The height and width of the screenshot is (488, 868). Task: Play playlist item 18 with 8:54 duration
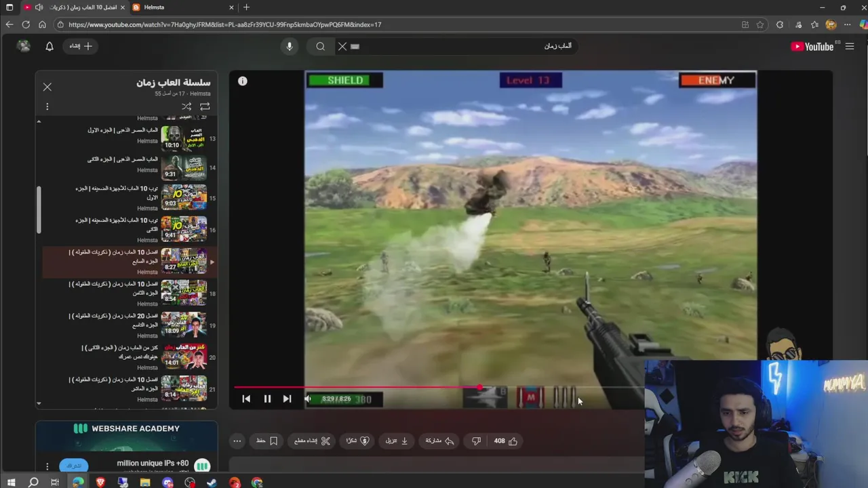point(129,293)
